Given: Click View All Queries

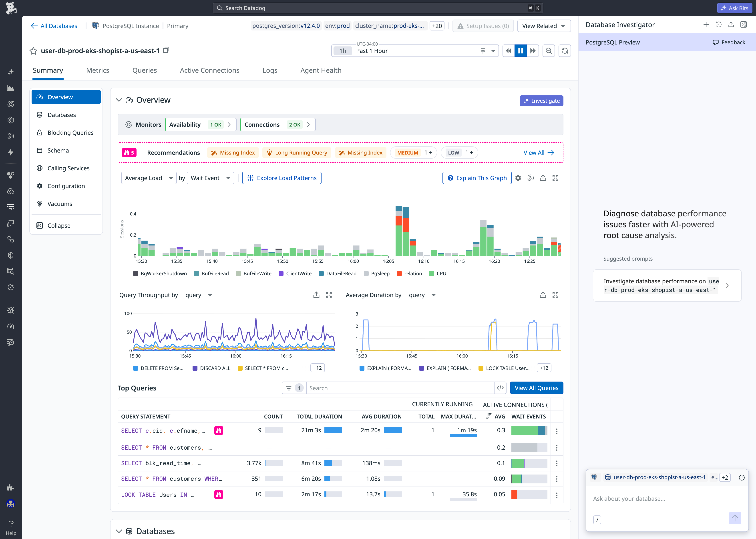Looking at the screenshot, I should coord(536,388).
